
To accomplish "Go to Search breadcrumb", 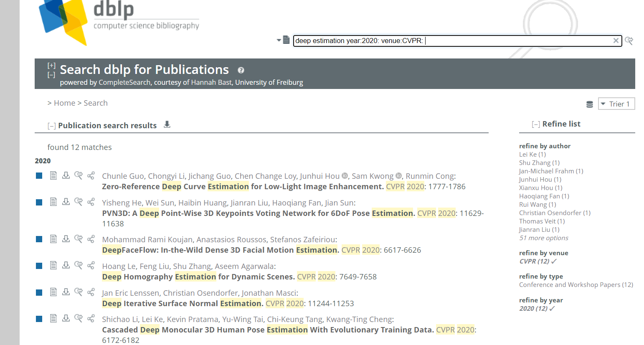I will coord(96,103).
